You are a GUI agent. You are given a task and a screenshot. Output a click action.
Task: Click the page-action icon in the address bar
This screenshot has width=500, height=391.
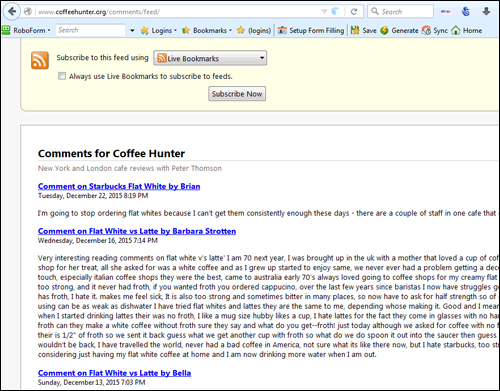(335, 12)
